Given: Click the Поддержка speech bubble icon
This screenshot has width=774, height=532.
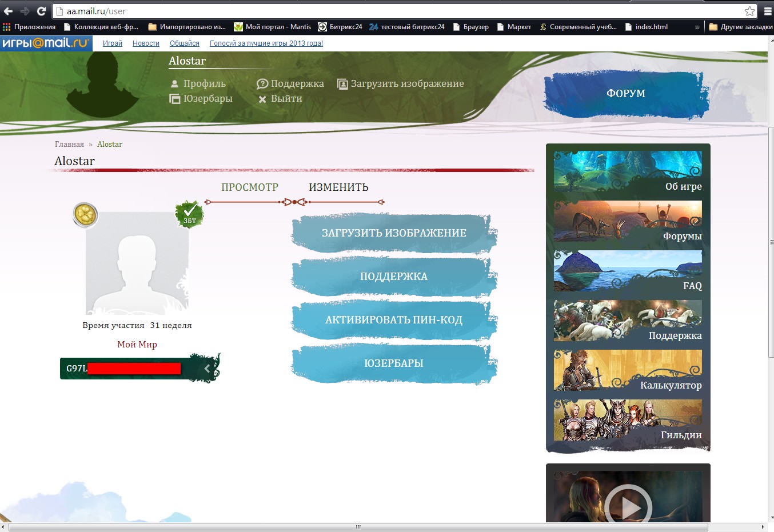Looking at the screenshot, I should coord(262,84).
